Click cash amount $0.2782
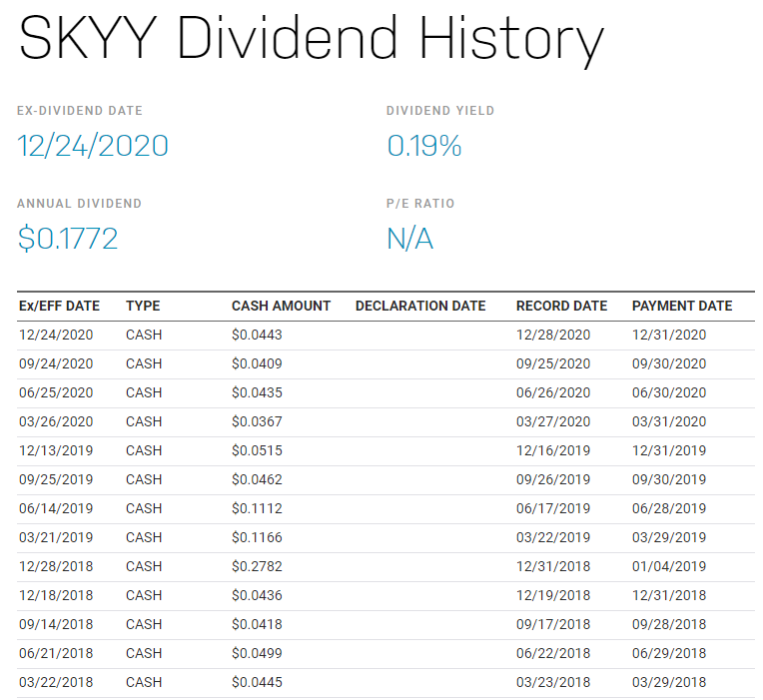 coord(257,567)
